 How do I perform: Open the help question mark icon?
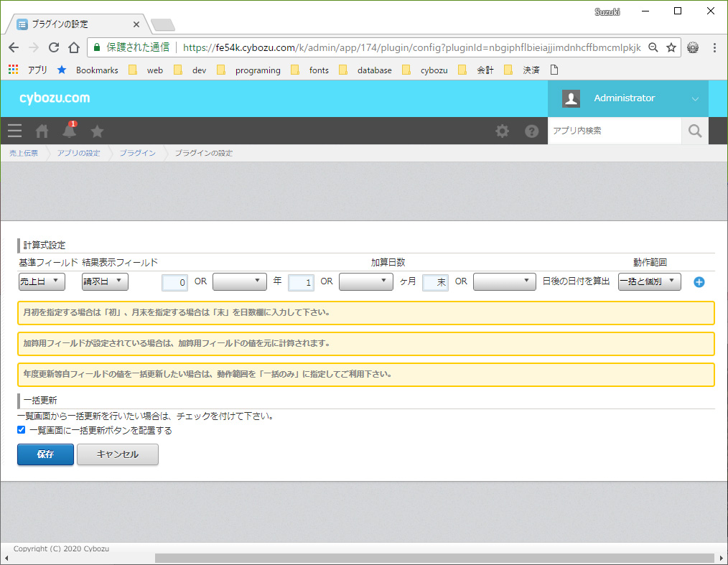pos(531,131)
